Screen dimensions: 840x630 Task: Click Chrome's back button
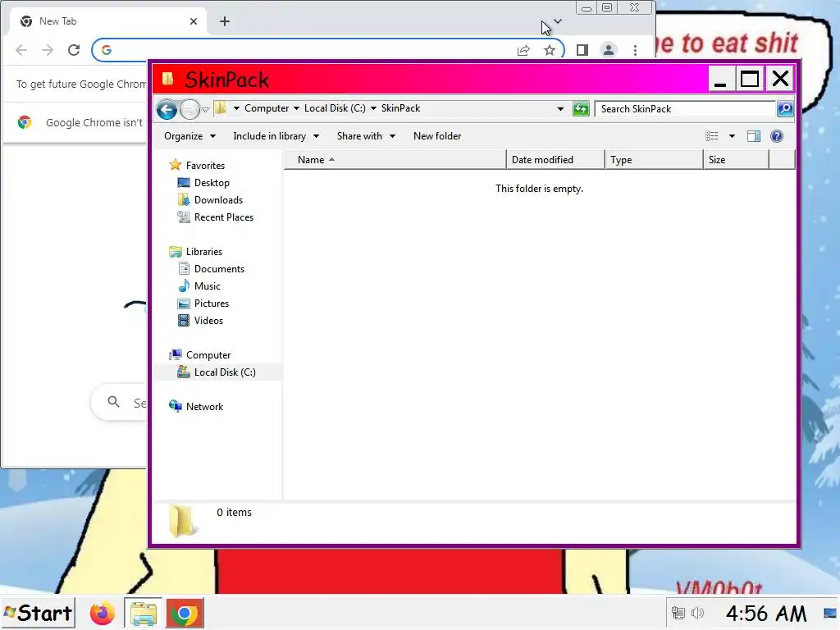point(21,50)
